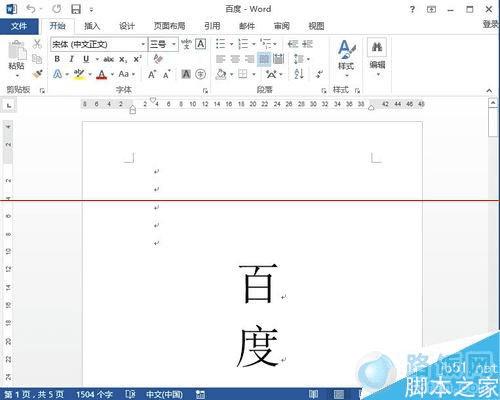Clear all formatting with eraser icon

tap(158, 59)
